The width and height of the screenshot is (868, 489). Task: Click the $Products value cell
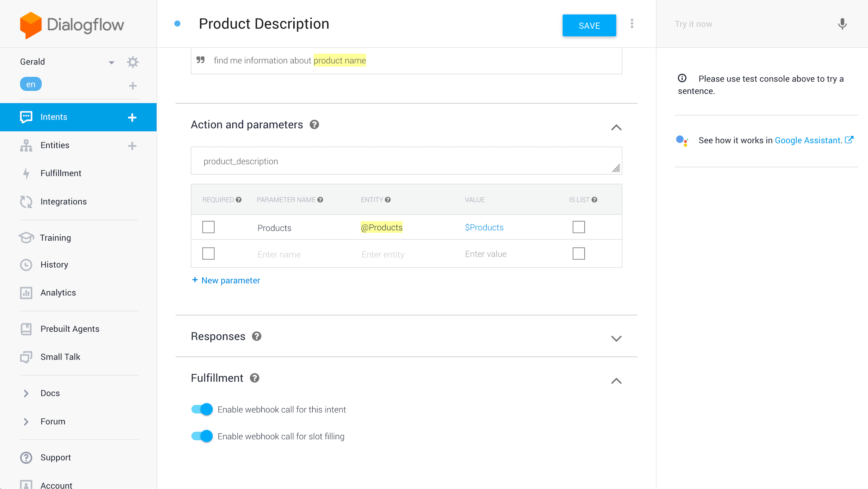pyautogui.click(x=484, y=228)
